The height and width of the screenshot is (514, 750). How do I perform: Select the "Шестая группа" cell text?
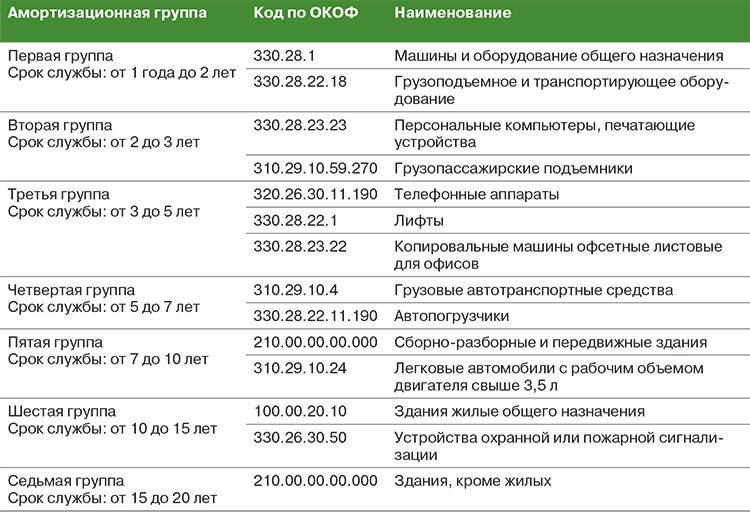coord(62,412)
